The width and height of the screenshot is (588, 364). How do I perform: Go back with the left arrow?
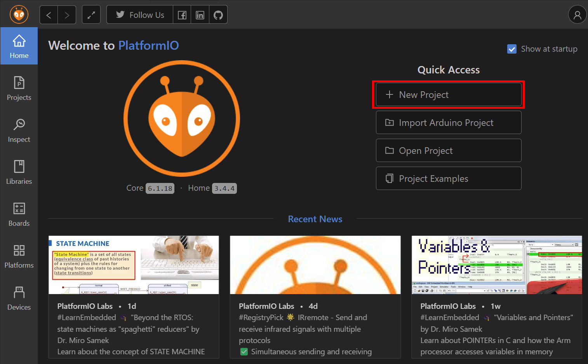tap(49, 15)
